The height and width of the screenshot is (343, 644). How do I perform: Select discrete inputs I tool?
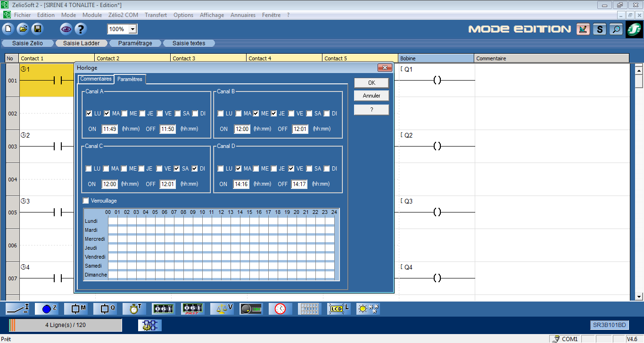coord(17,309)
